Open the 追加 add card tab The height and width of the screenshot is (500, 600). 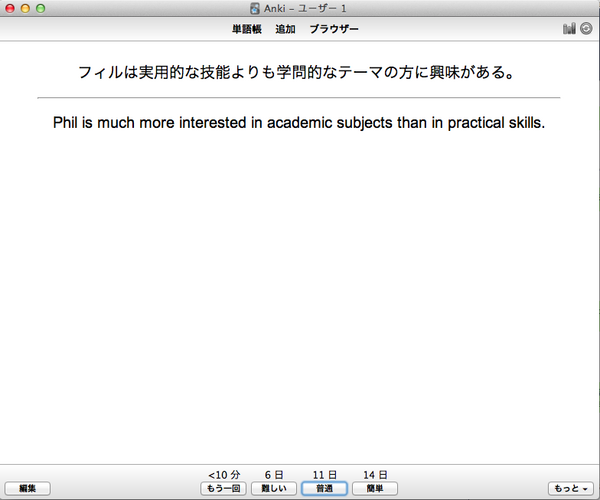point(285,29)
